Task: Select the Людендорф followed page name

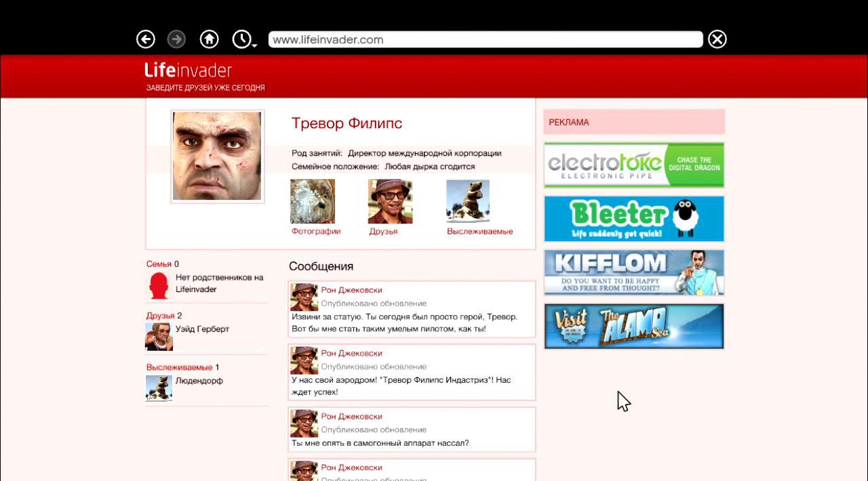Action: click(199, 381)
